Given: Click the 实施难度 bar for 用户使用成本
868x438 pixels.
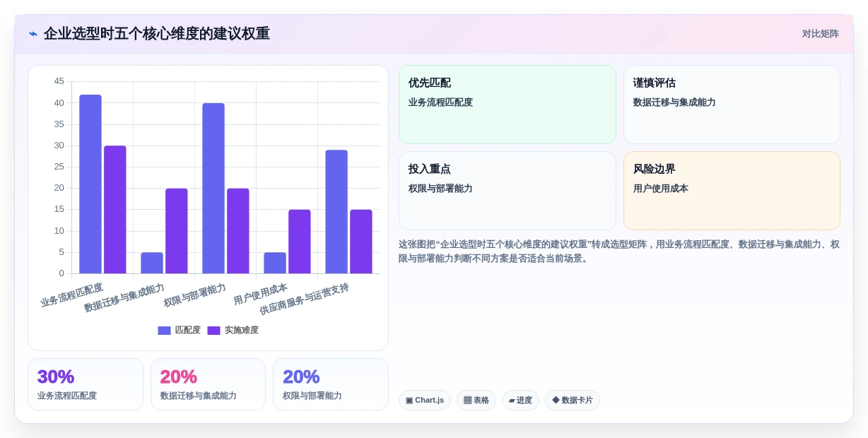Looking at the screenshot, I should (x=300, y=242).
